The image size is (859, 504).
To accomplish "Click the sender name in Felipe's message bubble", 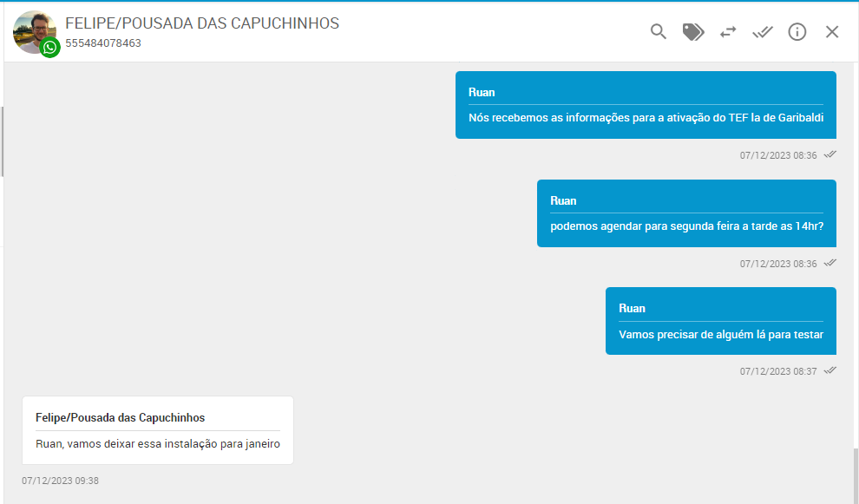I will coord(120,418).
